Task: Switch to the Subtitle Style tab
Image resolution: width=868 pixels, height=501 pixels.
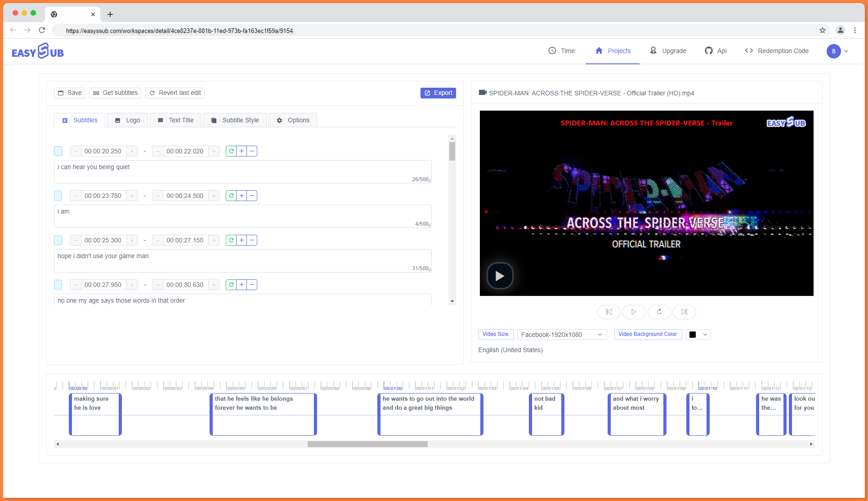Action: coord(235,120)
